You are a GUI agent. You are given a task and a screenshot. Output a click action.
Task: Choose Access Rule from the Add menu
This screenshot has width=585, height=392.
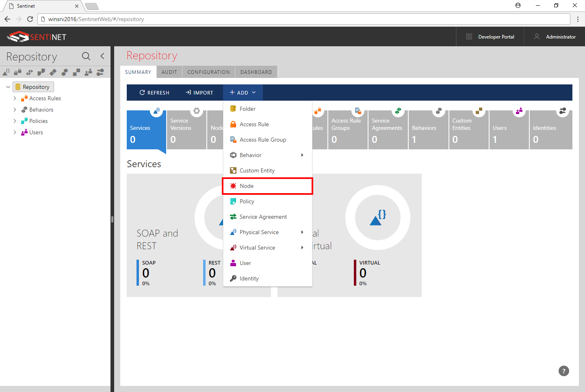[268, 124]
